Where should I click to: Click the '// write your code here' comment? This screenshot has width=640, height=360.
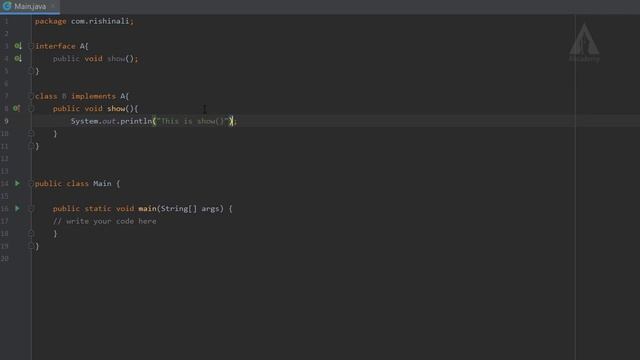point(104,221)
